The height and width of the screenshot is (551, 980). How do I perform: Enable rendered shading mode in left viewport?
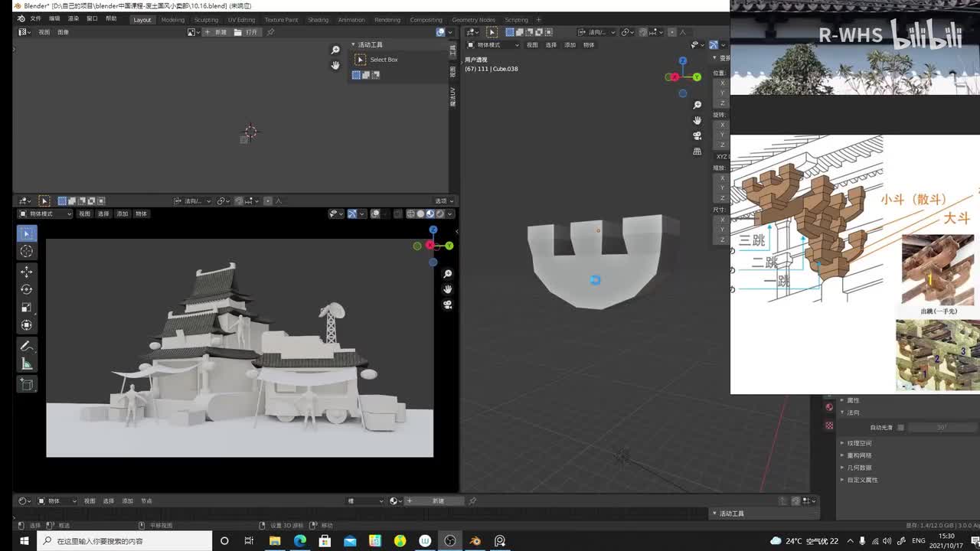coord(439,214)
